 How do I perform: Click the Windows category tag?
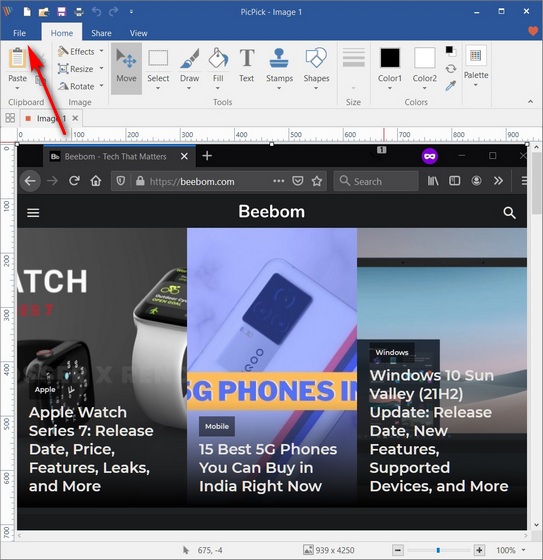click(x=392, y=352)
